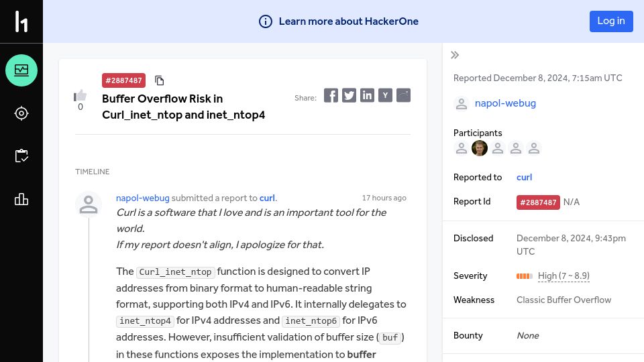Click the last share icon after Hacker News

[x=403, y=95]
